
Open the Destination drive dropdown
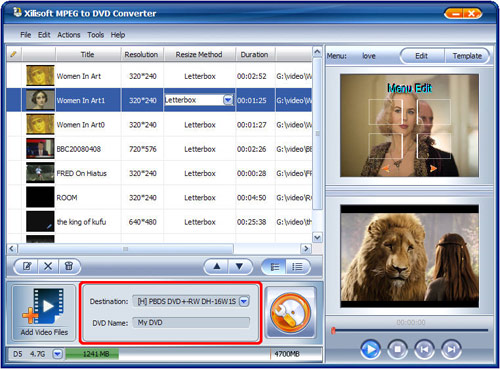[244, 301]
